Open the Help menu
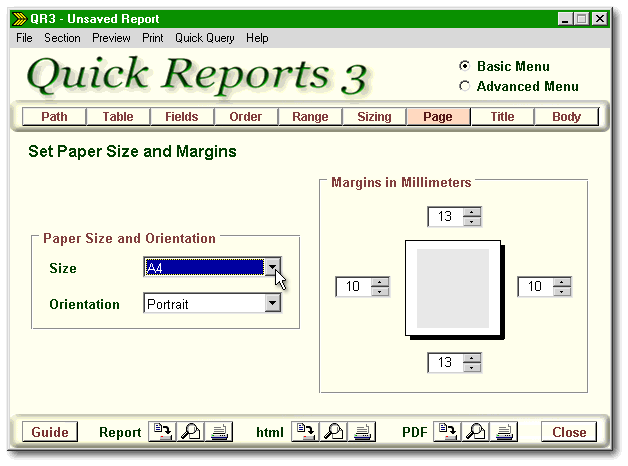This screenshot has width=628, height=466. [257, 38]
